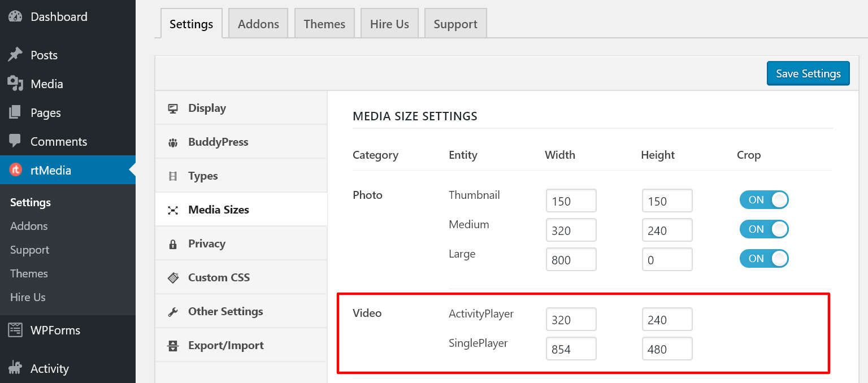The image size is (868, 383).
Task: Edit the SinglePlayer width input field
Action: tap(571, 349)
